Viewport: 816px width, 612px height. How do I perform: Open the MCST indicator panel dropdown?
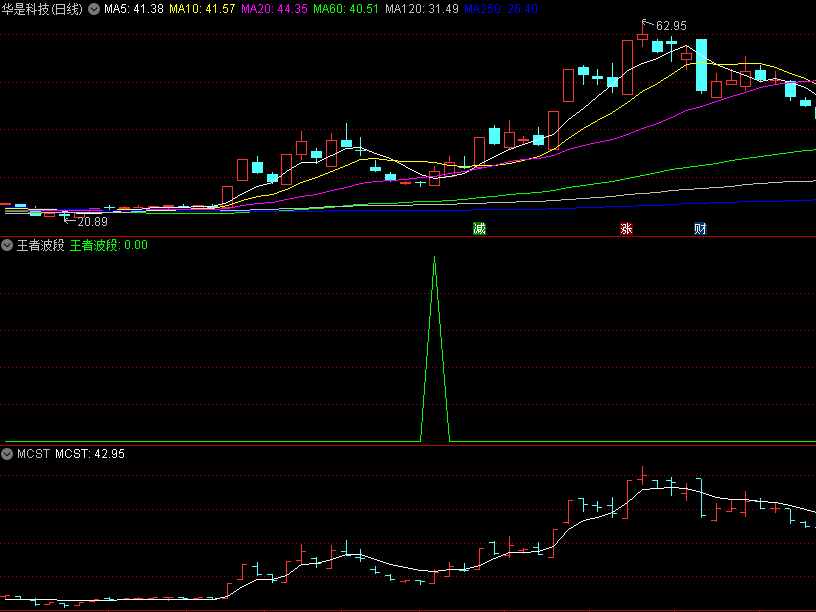(x=7, y=454)
